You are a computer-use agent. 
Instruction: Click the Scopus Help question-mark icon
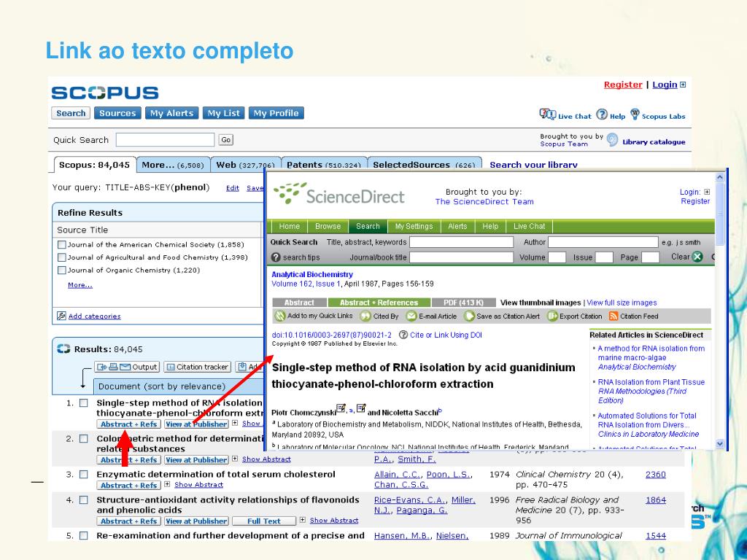click(602, 114)
